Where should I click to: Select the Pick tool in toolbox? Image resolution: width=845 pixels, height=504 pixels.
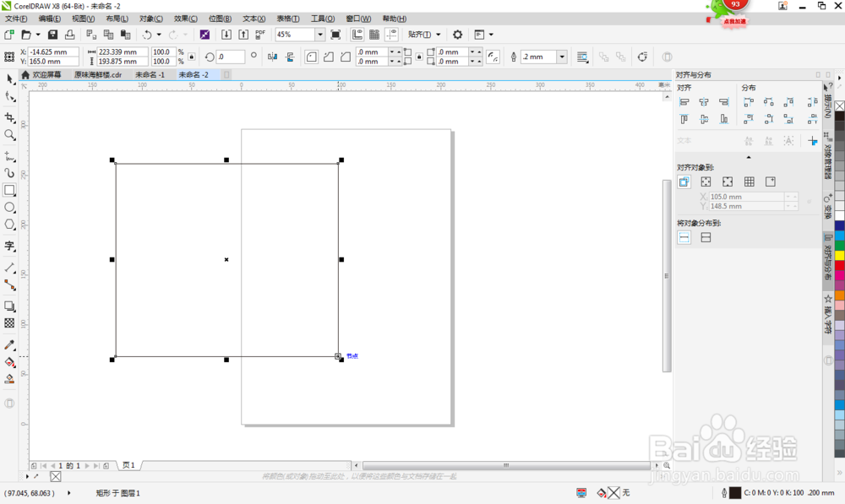pos(9,79)
